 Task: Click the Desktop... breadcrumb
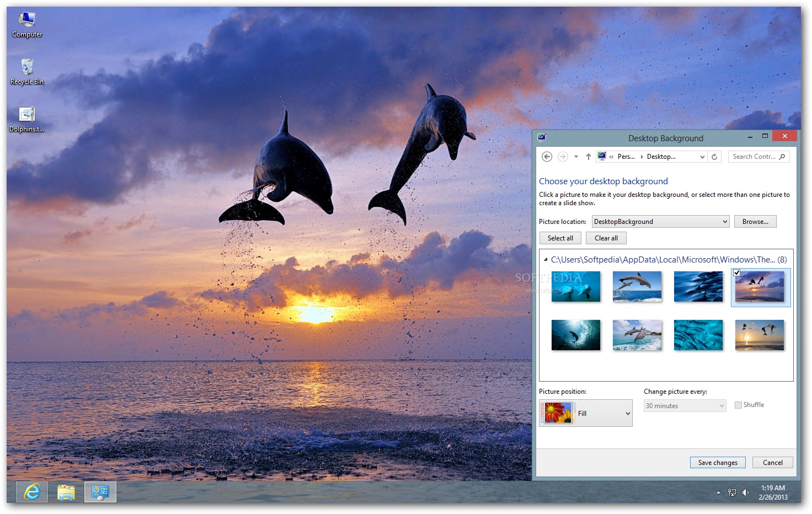tap(661, 157)
